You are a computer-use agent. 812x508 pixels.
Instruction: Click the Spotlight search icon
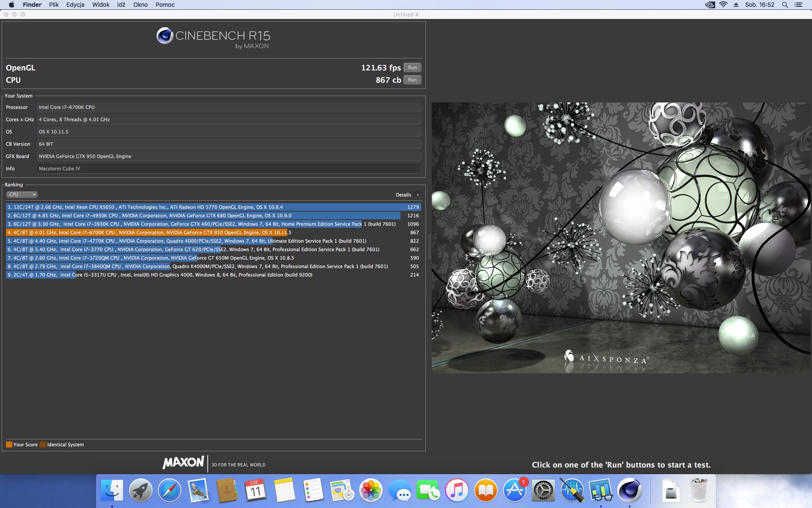[785, 5]
